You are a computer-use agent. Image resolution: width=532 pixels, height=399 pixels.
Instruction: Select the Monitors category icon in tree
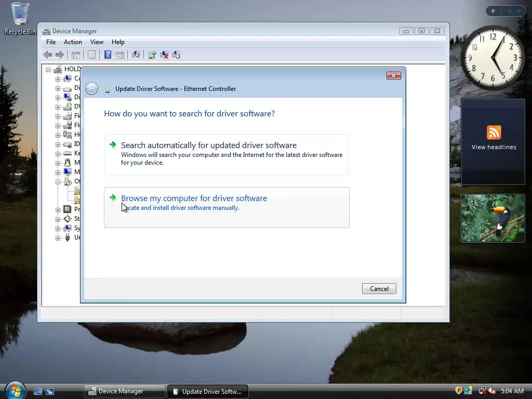pos(68,172)
